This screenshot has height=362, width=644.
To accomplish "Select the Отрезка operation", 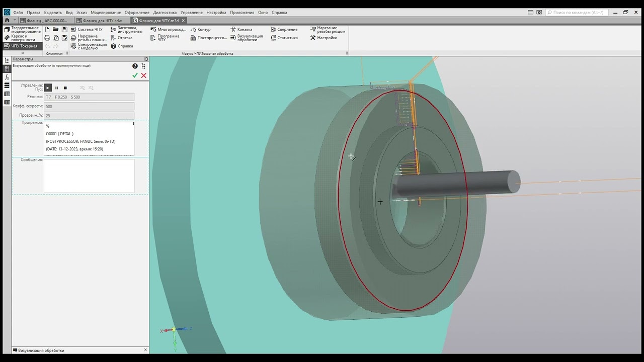I will coord(122,38).
